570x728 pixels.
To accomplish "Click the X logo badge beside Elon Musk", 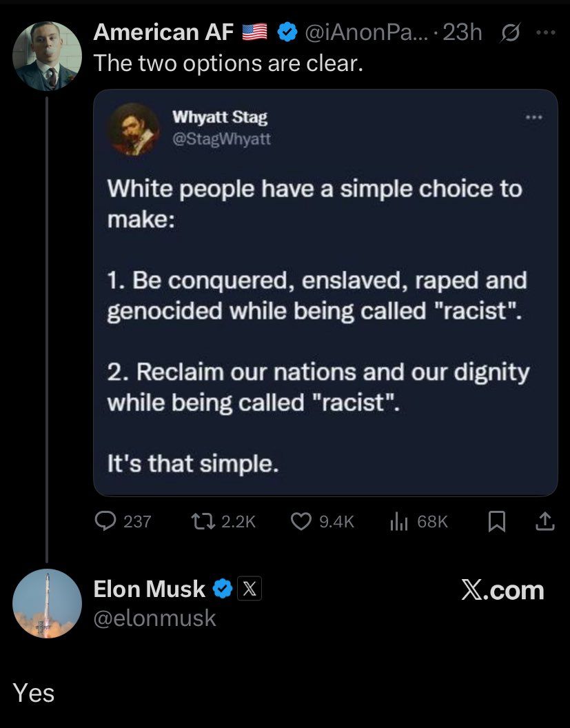I will (x=250, y=589).
